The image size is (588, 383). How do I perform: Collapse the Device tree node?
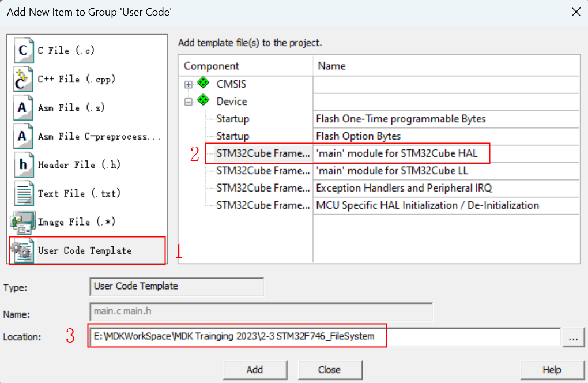(188, 102)
